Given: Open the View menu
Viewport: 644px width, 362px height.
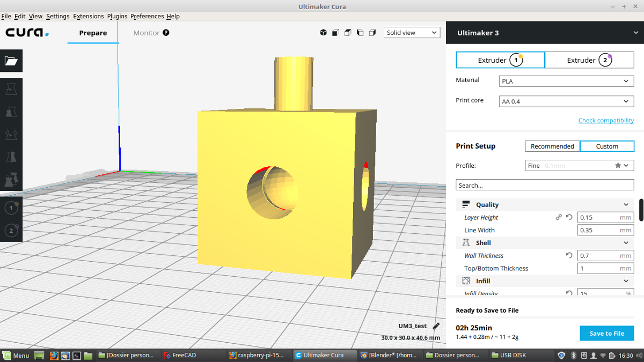Looking at the screenshot, I should (x=35, y=16).
